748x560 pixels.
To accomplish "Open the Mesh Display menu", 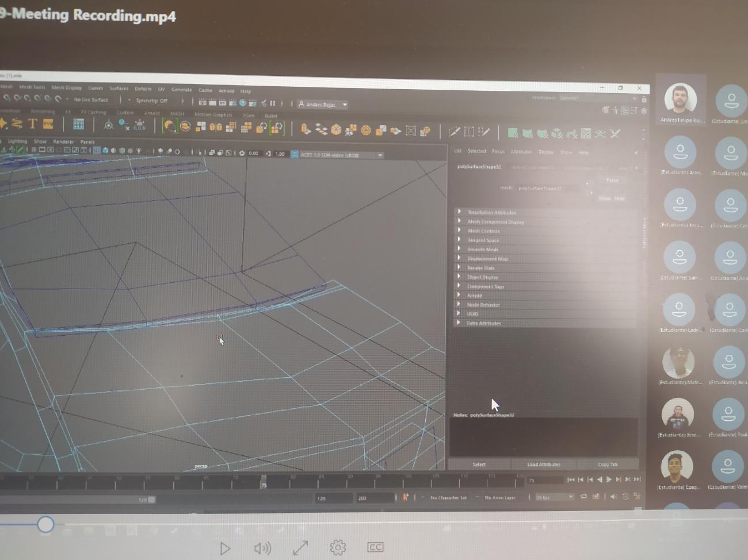I will [66, 88].
